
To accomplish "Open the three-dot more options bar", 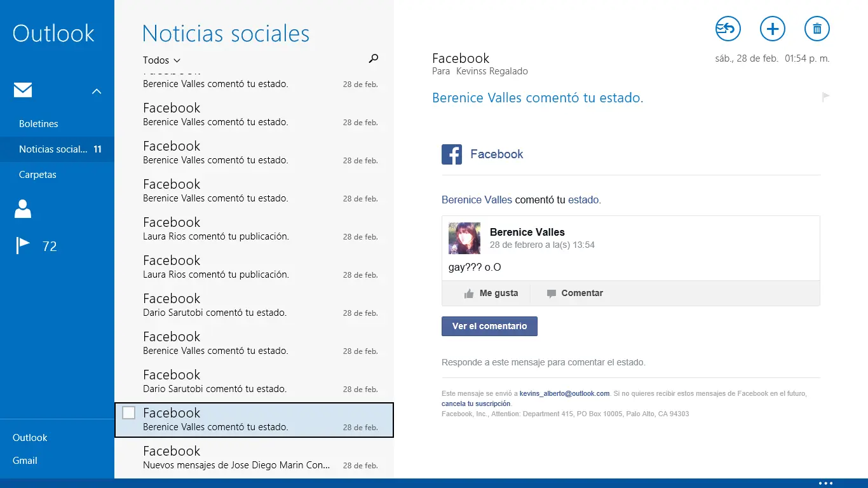I will coord(825,484).
